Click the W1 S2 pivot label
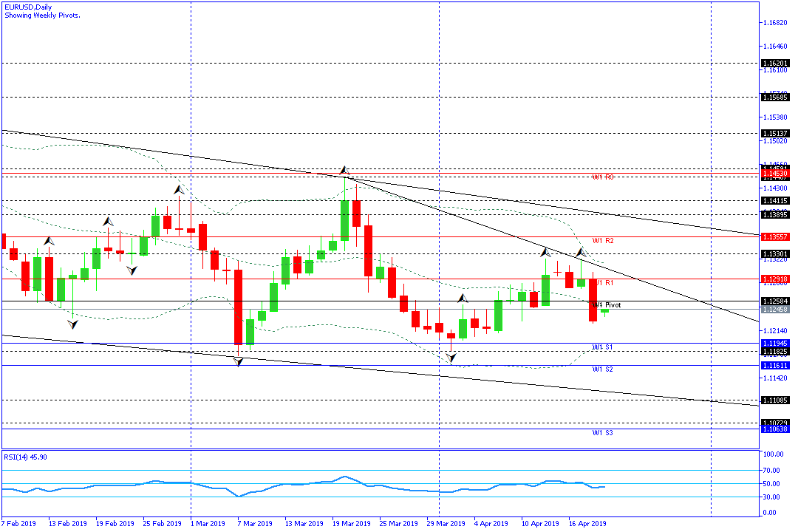The width and height of the screenshot is (798, 532). point(603,369)
